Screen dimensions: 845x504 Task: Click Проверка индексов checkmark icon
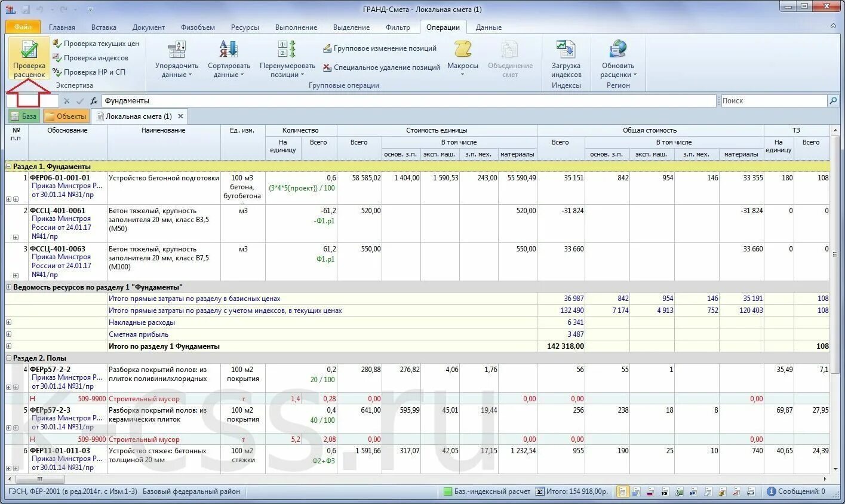click(57, 58)
